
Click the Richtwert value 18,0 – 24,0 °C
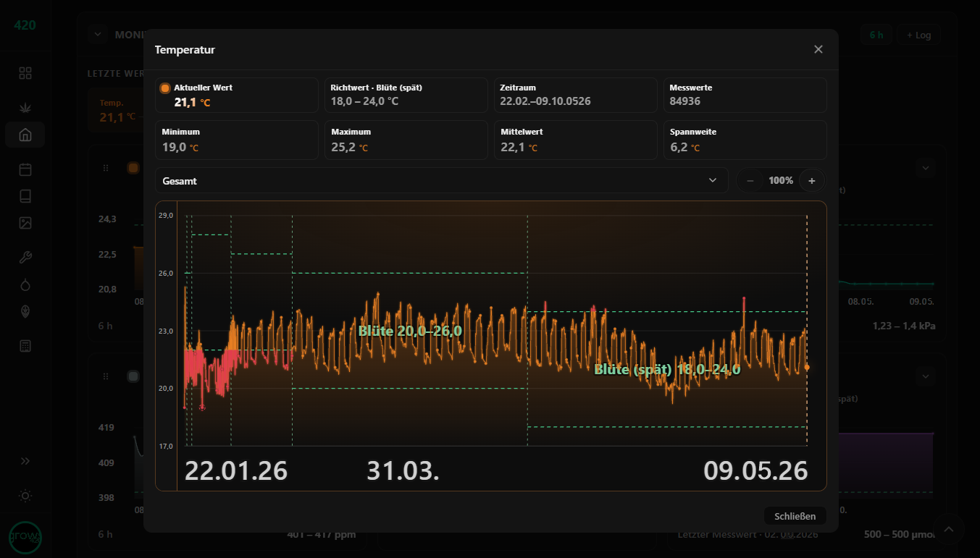click(364, 101)
